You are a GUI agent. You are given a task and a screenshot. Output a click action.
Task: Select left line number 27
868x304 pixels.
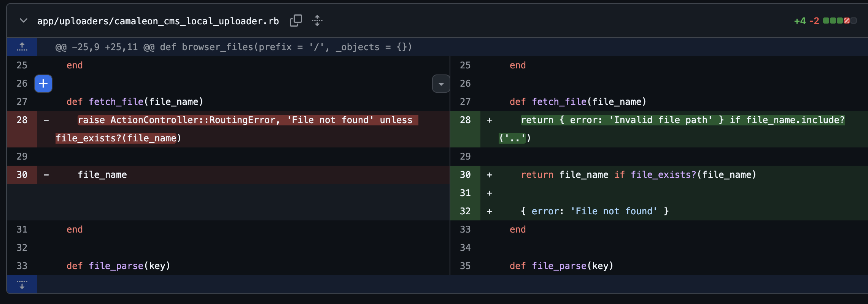pos(22,102)
